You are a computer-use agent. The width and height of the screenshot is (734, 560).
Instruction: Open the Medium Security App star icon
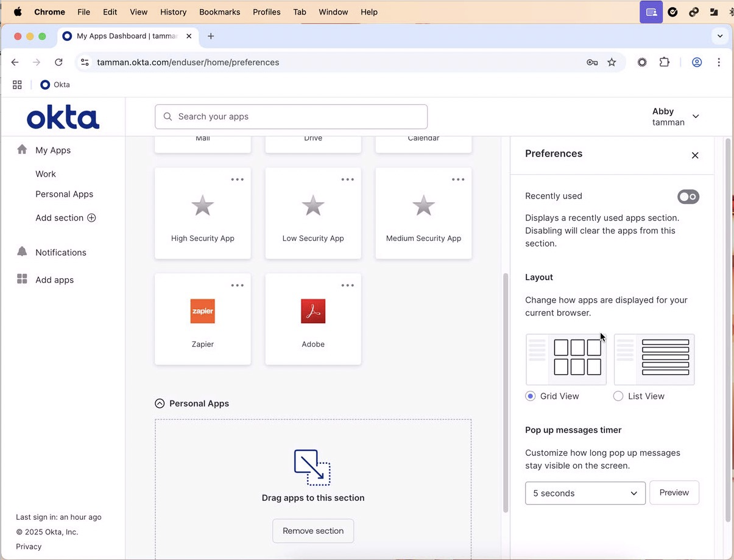423,206
